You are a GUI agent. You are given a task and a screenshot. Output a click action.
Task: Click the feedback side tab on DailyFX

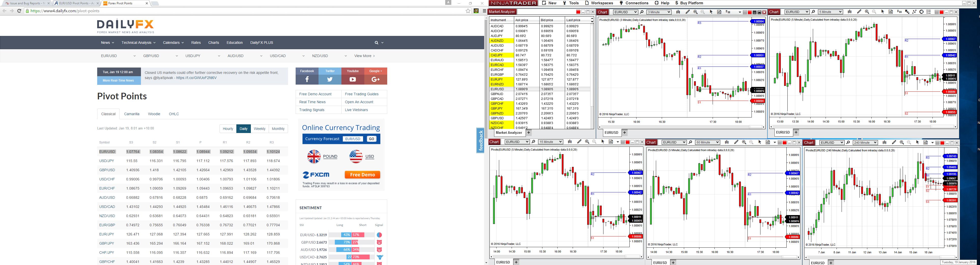tap(480, 140)
